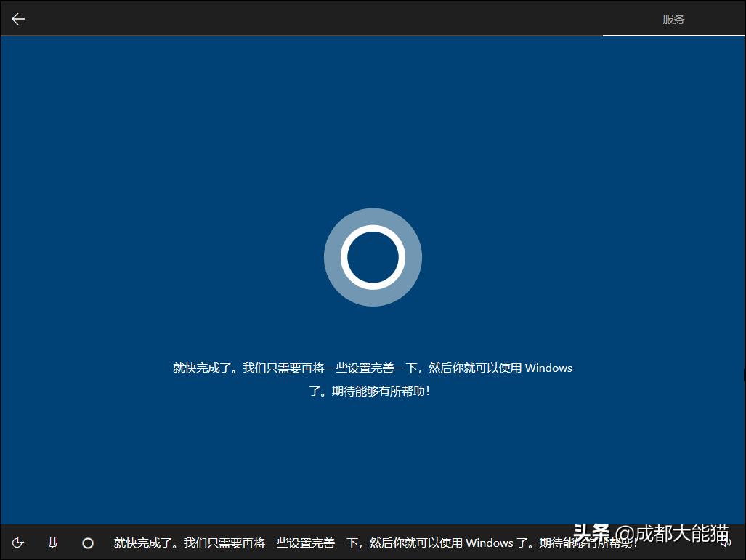The image size is (746, 560).
Task: Switch to the Services section header
Action: [x=673, y=19]
